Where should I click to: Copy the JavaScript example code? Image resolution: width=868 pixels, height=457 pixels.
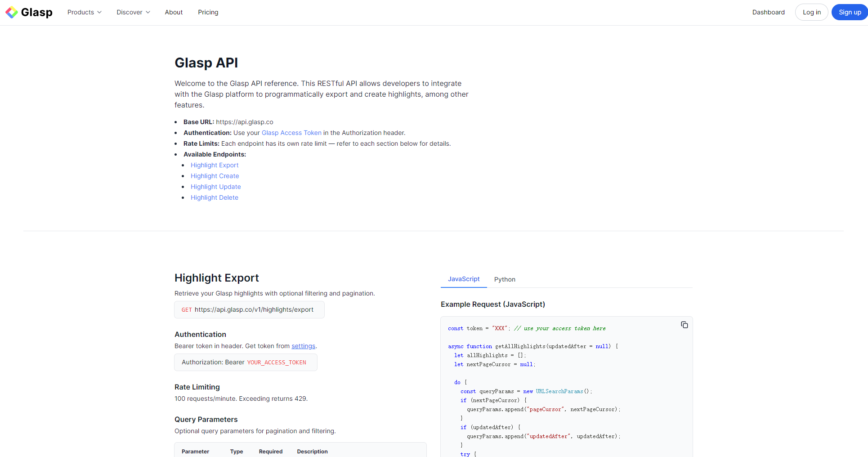(x=684, y=325)
